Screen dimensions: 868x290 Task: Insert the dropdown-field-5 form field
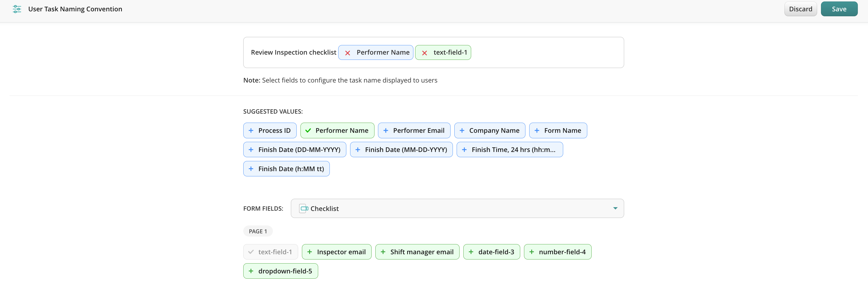click(x=280, y=271)
